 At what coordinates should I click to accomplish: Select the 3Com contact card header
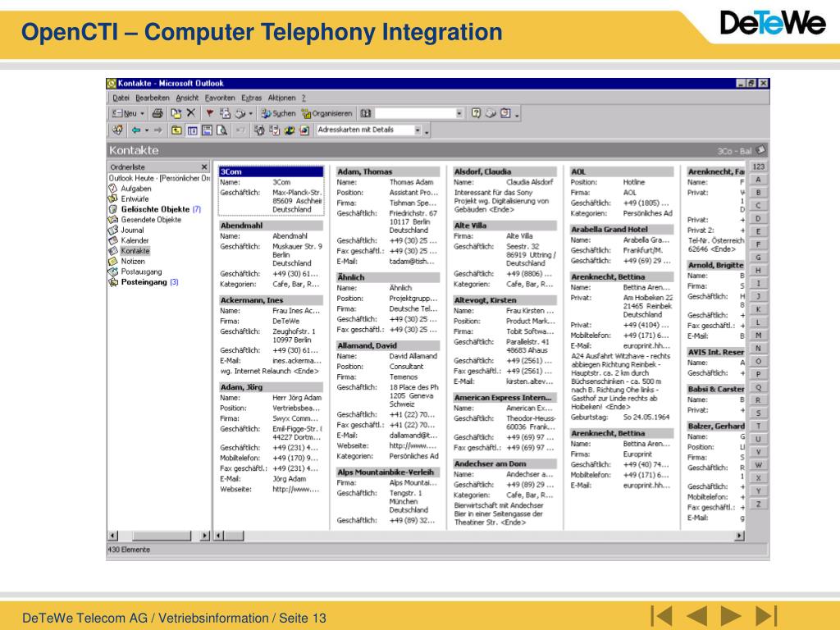(271, 172)
